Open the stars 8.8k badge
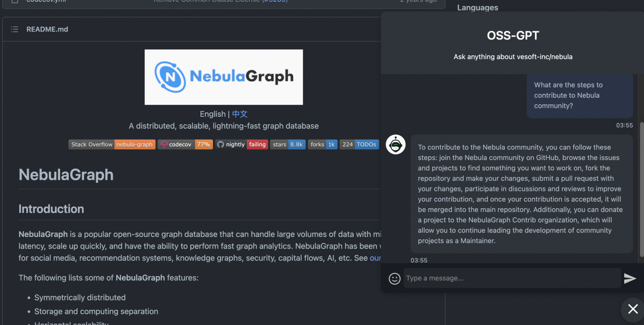644x325 pixels. pyautogui.click(x=288, y=145)
